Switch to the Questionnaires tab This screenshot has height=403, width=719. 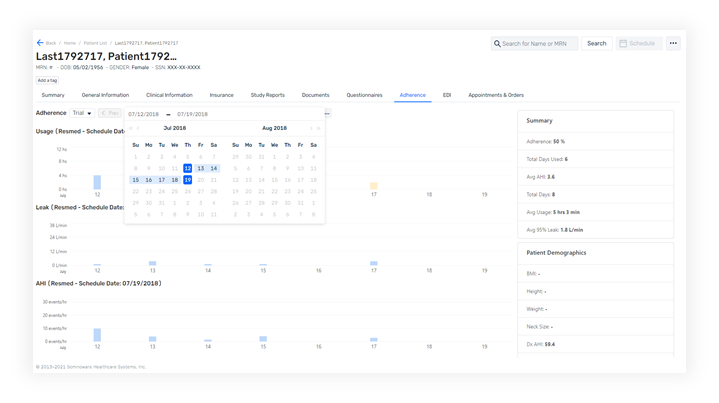pos(365,95)
